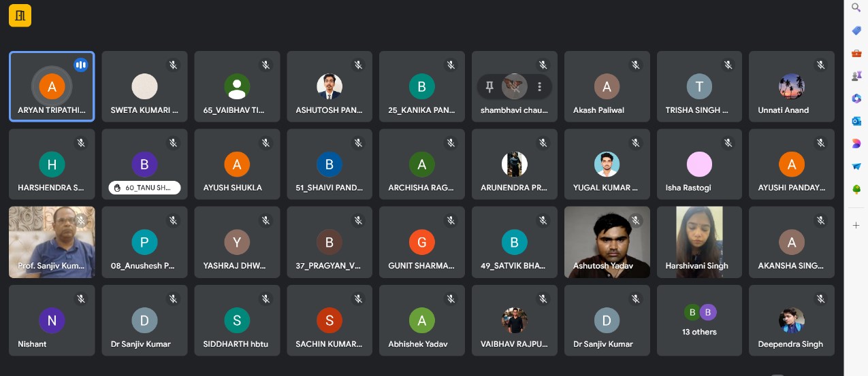Click the raised-hand 60_TANU SH name badge
868x376 pixels.
point(144,188)
